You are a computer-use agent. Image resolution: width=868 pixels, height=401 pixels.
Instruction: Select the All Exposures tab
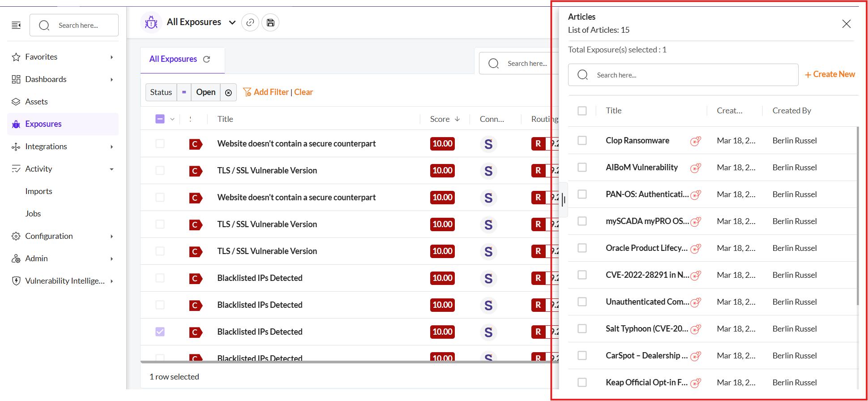173,59
